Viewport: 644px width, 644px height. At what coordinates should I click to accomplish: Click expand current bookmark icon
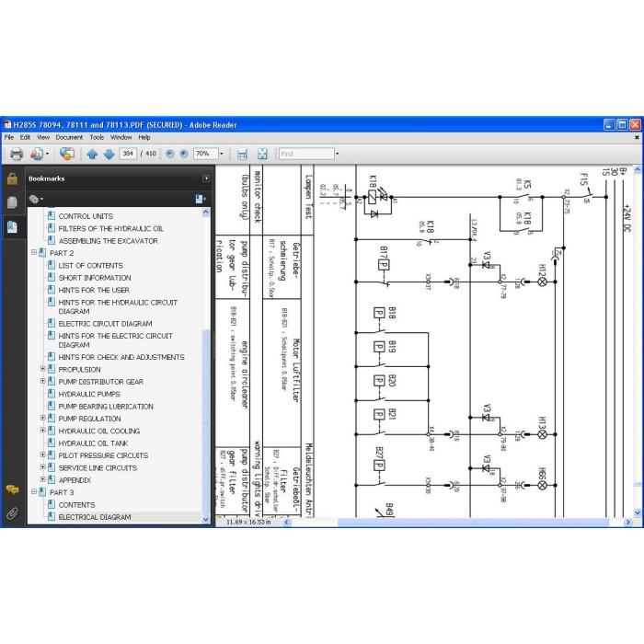pyautogui.click(x=201, y=200)
